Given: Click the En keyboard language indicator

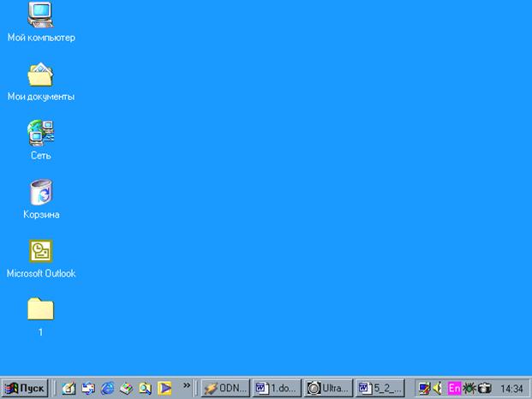Looking at the screenshot, I should click(x=454, y=388).
